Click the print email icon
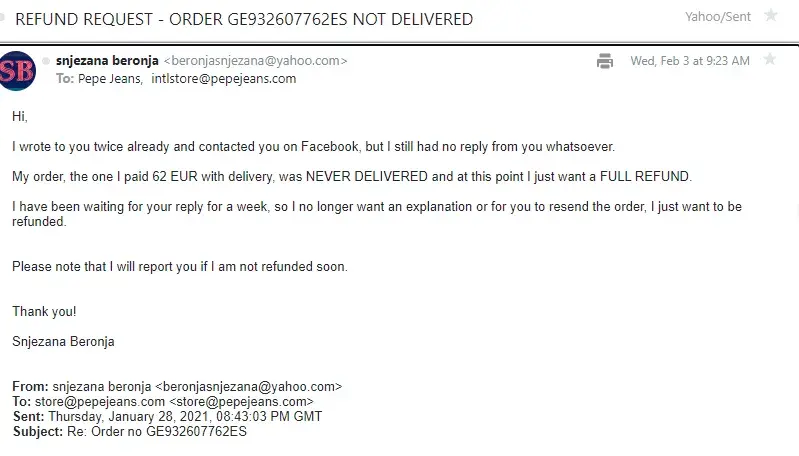This screenshot has width=799, height=456. pyautogui.click(x=605, y=61)
